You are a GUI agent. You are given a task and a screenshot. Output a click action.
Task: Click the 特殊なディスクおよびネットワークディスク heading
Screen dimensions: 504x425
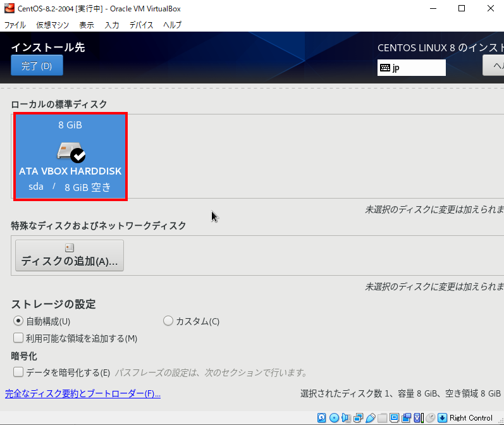pos(99,226)
